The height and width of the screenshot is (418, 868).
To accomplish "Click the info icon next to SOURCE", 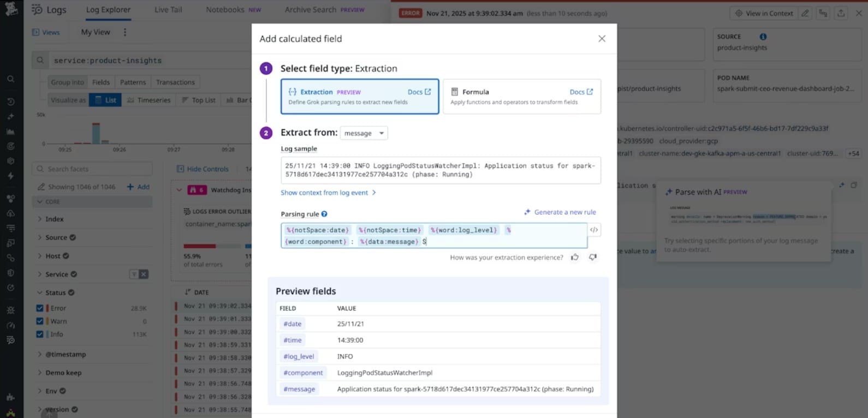I will tap(763, 37).
